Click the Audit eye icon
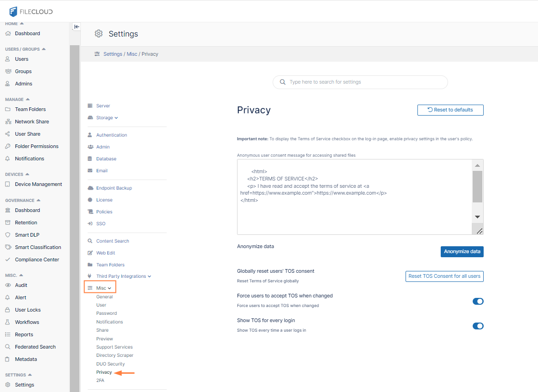 click(7, 285)
